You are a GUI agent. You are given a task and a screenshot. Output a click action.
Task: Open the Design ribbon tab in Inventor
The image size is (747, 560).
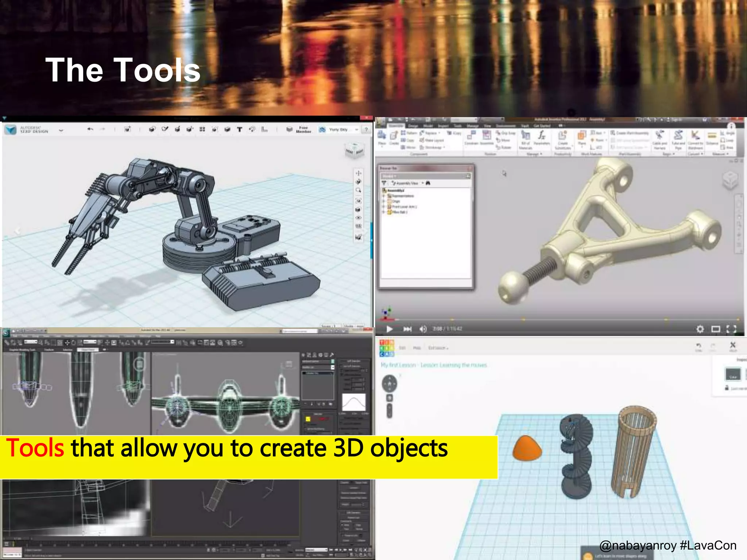point(413,125)
